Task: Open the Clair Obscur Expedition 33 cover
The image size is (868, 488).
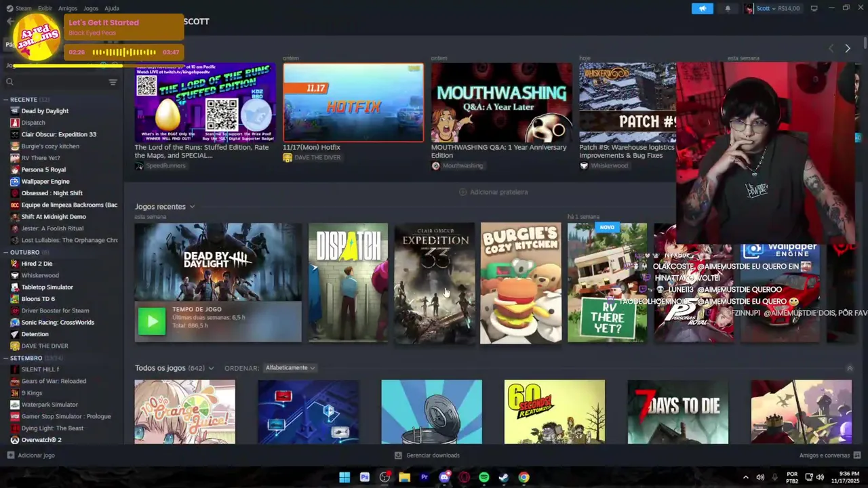Action: click(x=435, y=283)
